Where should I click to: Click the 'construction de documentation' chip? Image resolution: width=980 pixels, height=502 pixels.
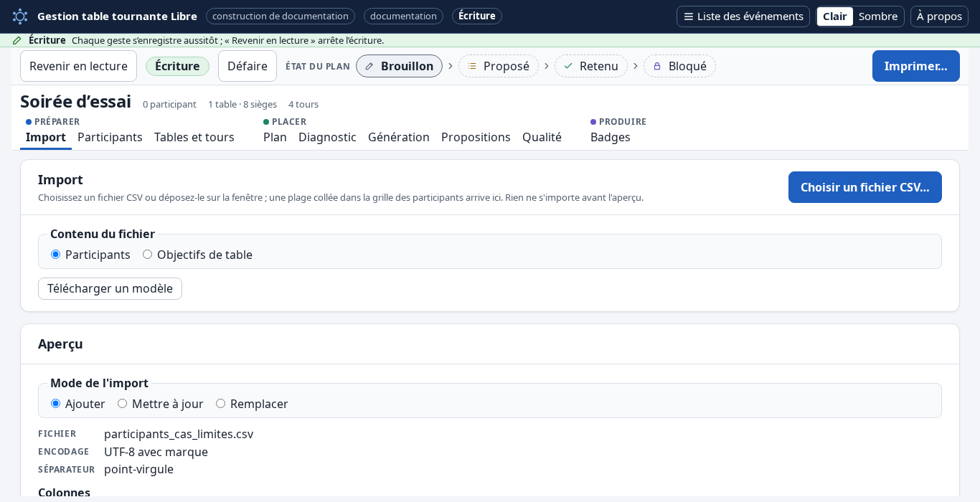[x=281, y=16]
